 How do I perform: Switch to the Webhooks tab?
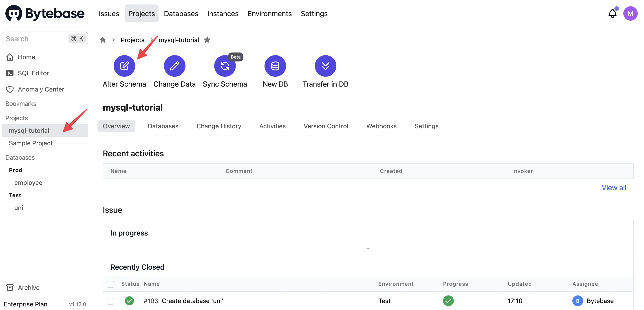pos(381,126)
